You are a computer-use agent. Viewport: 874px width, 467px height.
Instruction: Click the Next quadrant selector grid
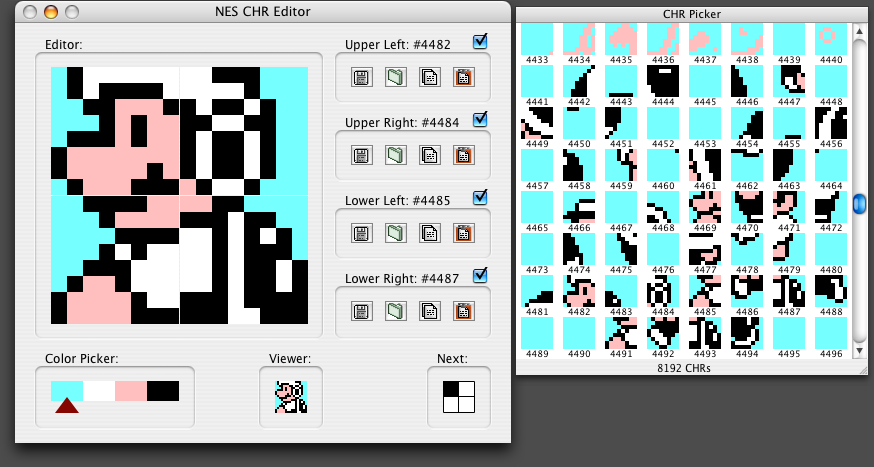(459, 397)
